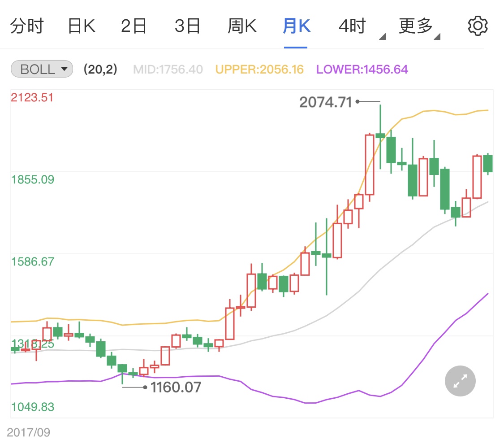Expand the 更多 options dropdown arrow

tap(437, 37)
